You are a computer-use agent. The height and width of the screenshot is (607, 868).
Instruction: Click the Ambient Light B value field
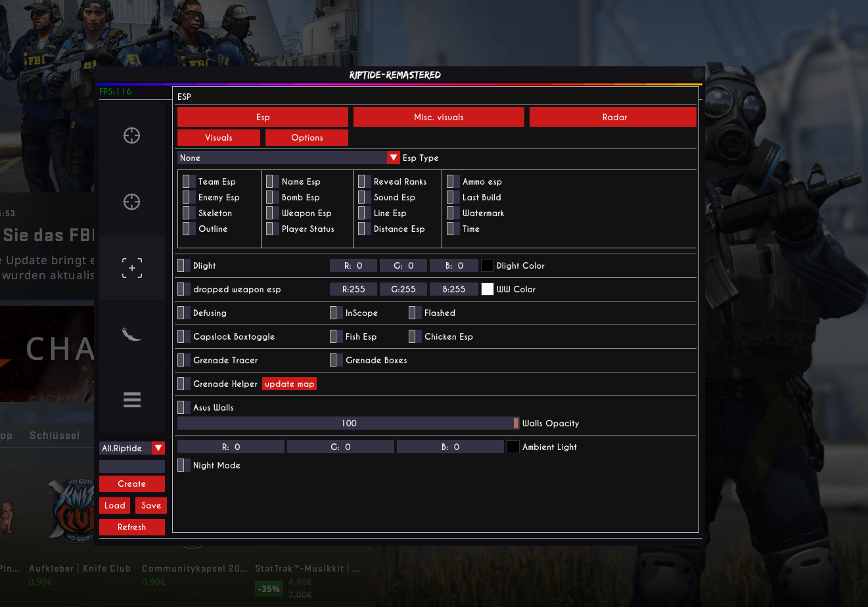click(x=450, y=447)
